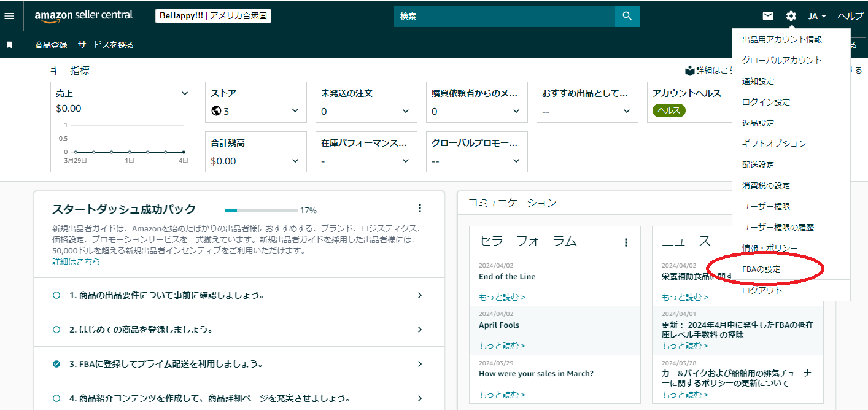
Task: Select ユーザー権限の履歴 in the settings menu
Action: pyautogui.click(x=778, y=227)
